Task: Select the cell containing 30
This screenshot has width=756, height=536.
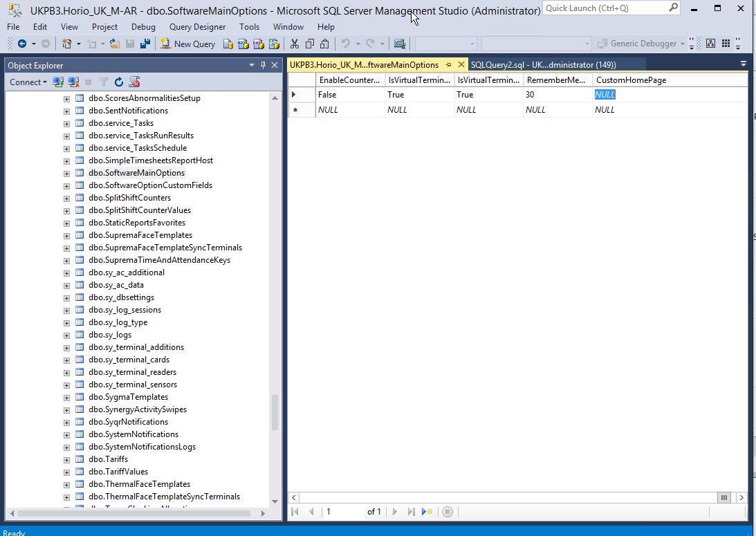Action: (558, 95)
